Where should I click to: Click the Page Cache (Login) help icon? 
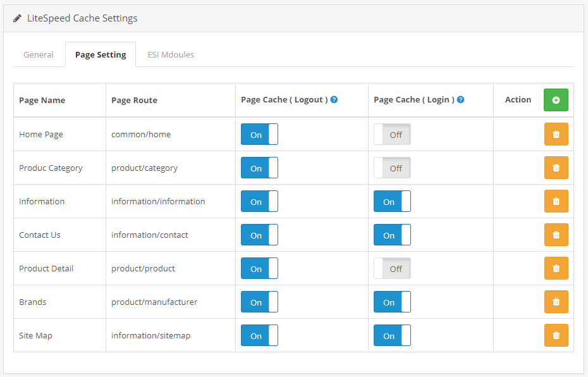461,100
